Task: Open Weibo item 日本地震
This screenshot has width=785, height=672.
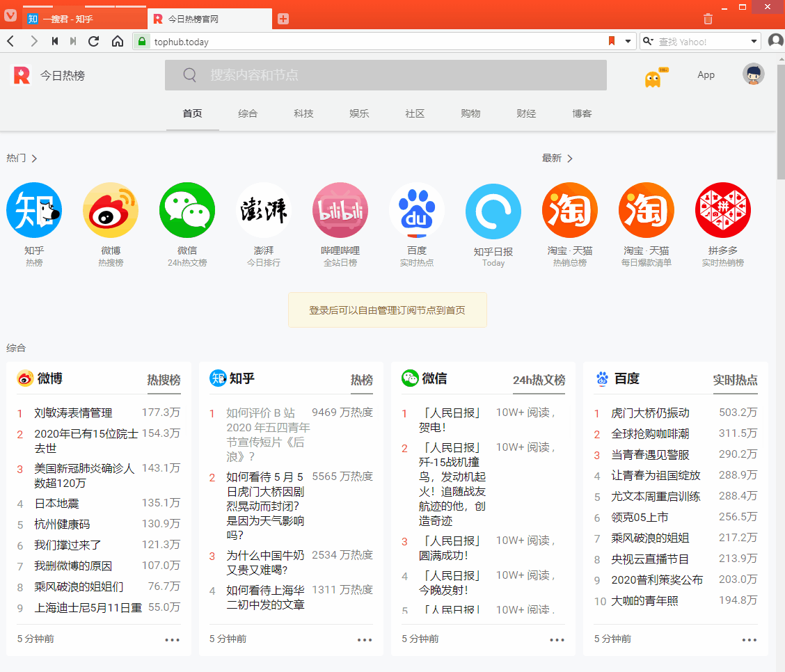Action: point(56,504)
